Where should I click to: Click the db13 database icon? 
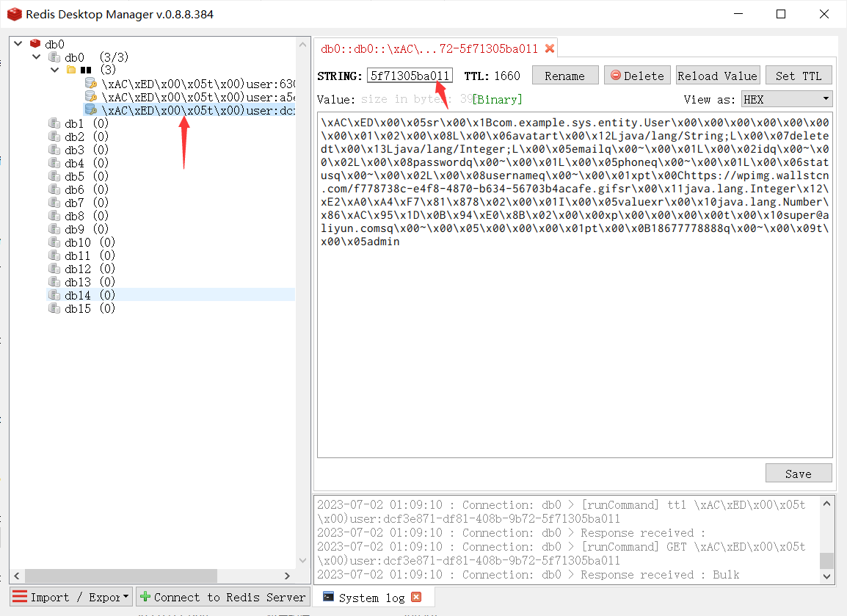click(54, 281)
